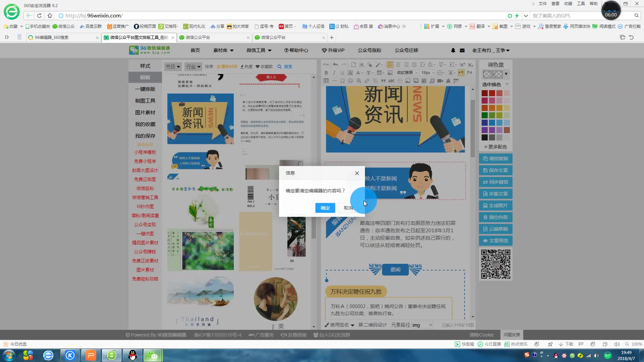Pick the dark red swatch in the 调色盘 palette

point(484,93)
